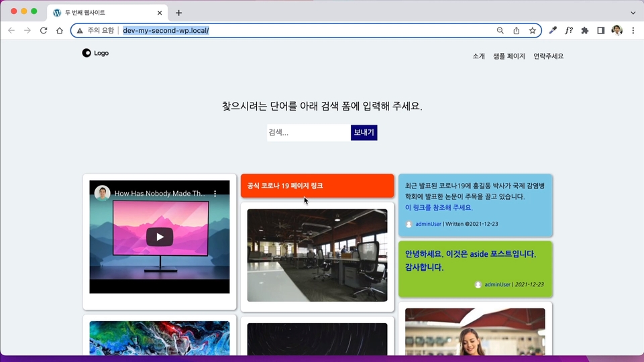Open the extensions puzzle menu

coord(585,30)
